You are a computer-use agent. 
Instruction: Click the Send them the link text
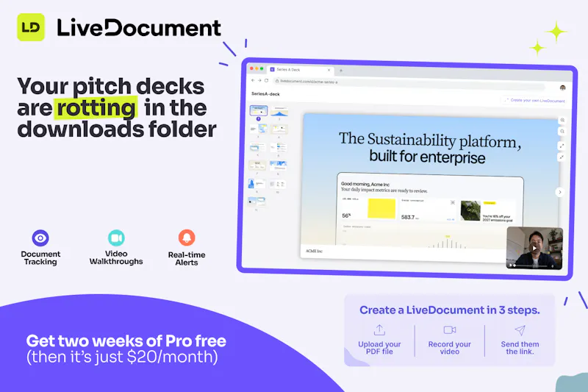tap(520, 348)
